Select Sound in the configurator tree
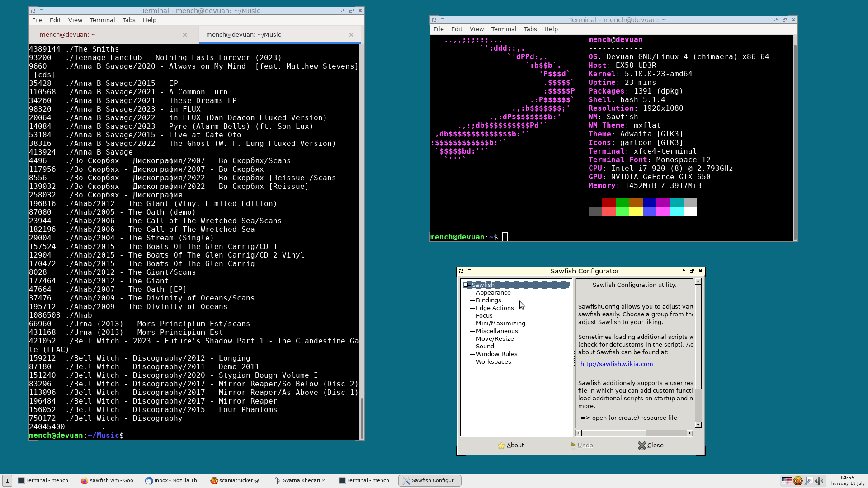The image size is (868, 488). point(485,347)
